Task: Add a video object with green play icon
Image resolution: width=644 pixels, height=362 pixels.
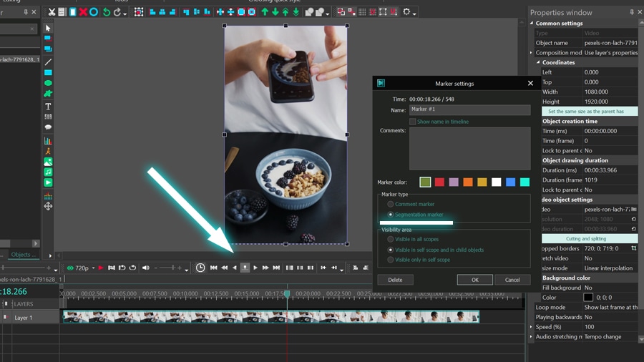Action: [x=48, y=182]
